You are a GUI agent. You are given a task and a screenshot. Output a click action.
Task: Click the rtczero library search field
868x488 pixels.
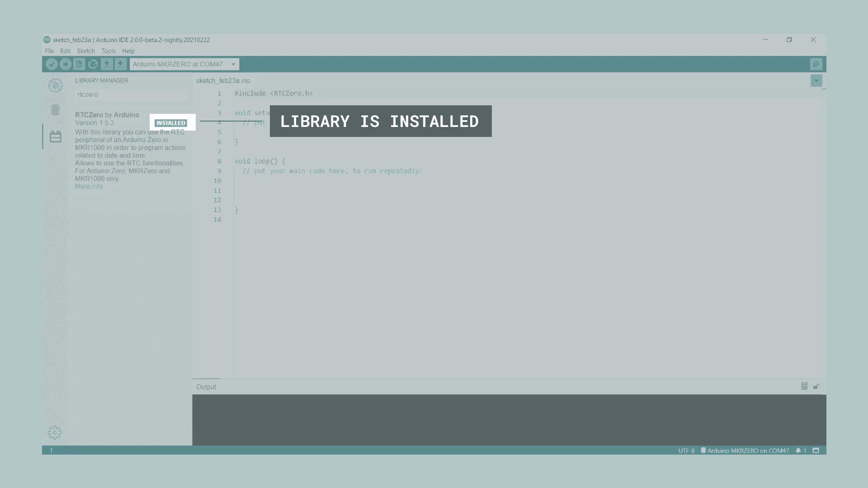pyautogui.click(x=131, y=94)
